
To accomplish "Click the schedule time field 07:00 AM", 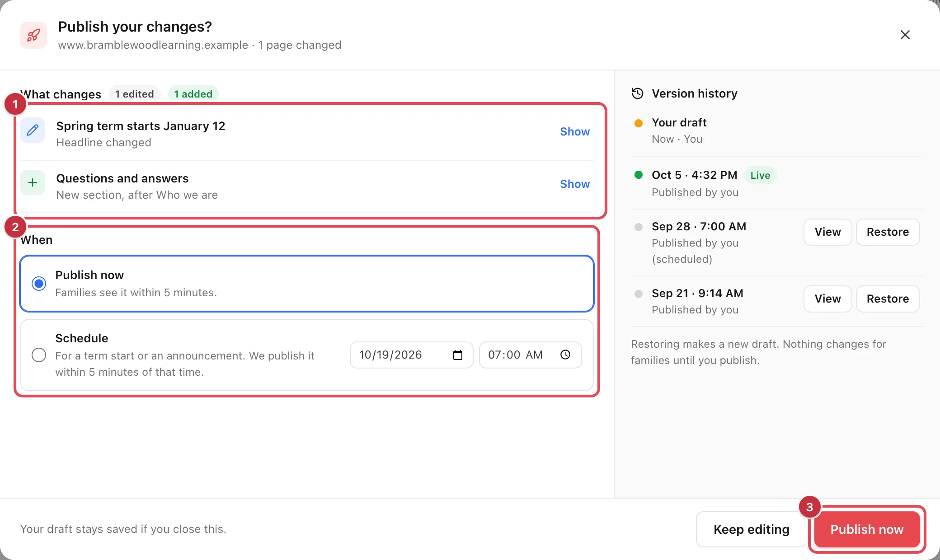I will click(530, 355).
